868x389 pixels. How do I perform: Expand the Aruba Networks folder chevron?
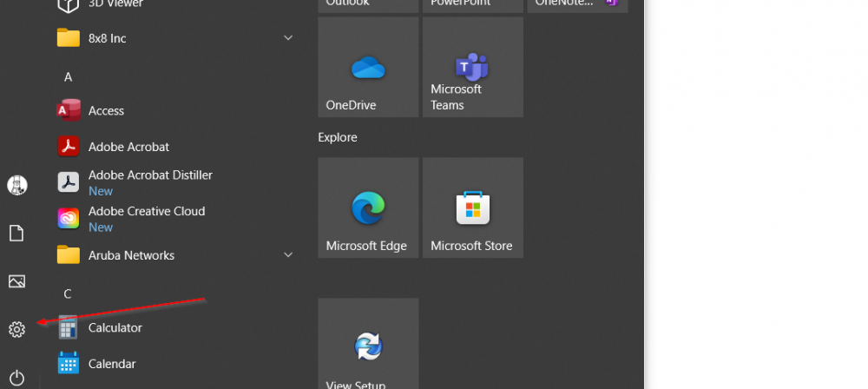point(288,255)
